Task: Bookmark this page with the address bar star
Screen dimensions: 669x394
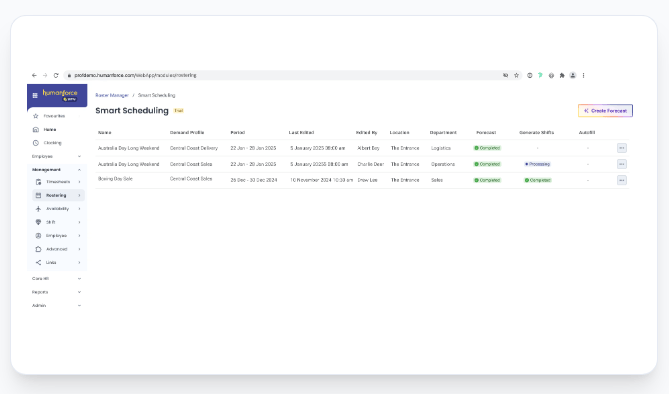Action: (x=516, y=75)
